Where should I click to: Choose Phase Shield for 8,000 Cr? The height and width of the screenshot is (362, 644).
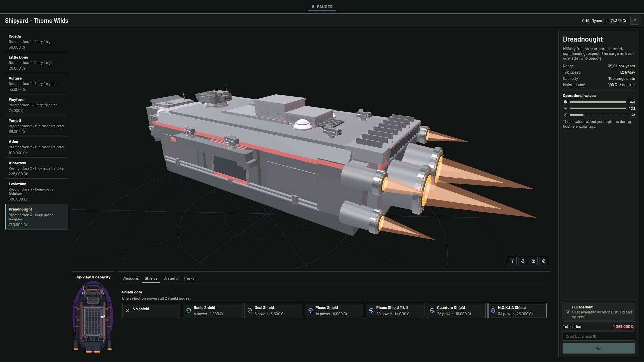click(334, 310)
